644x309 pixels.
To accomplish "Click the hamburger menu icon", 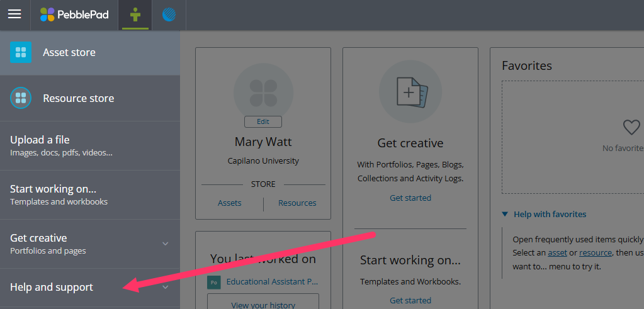I will pyautogui.click(x=14, y=14).
